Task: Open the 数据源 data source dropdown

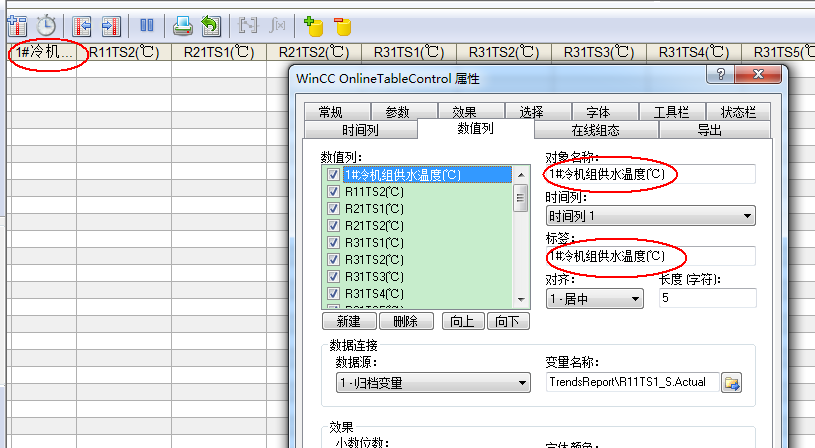Action: [x=432, y=382]
